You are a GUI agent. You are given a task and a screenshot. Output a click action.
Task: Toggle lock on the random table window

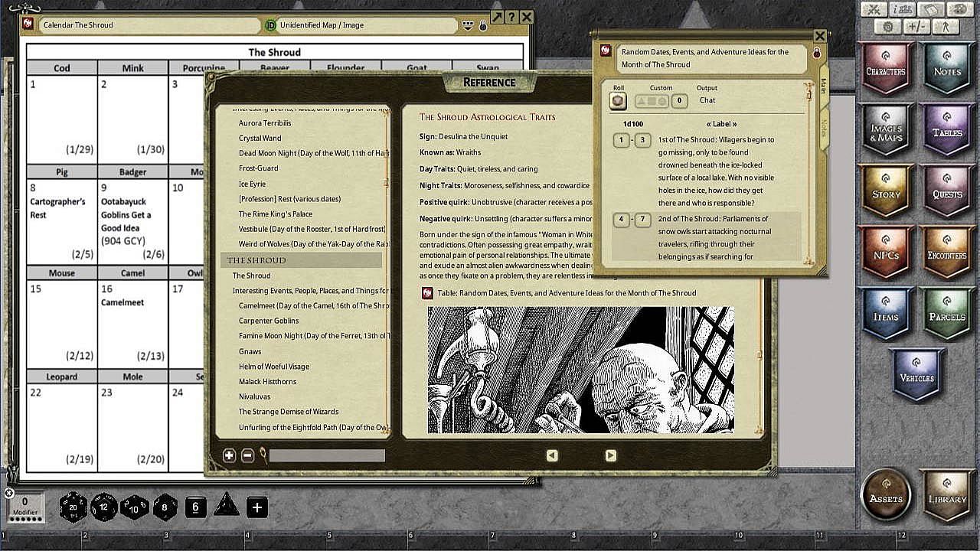tap(816, 52)
